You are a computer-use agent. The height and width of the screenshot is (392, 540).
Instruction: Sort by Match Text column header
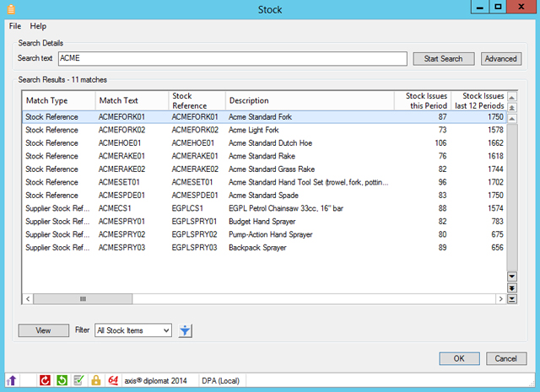pyautogui.click(x=132, y=100)
